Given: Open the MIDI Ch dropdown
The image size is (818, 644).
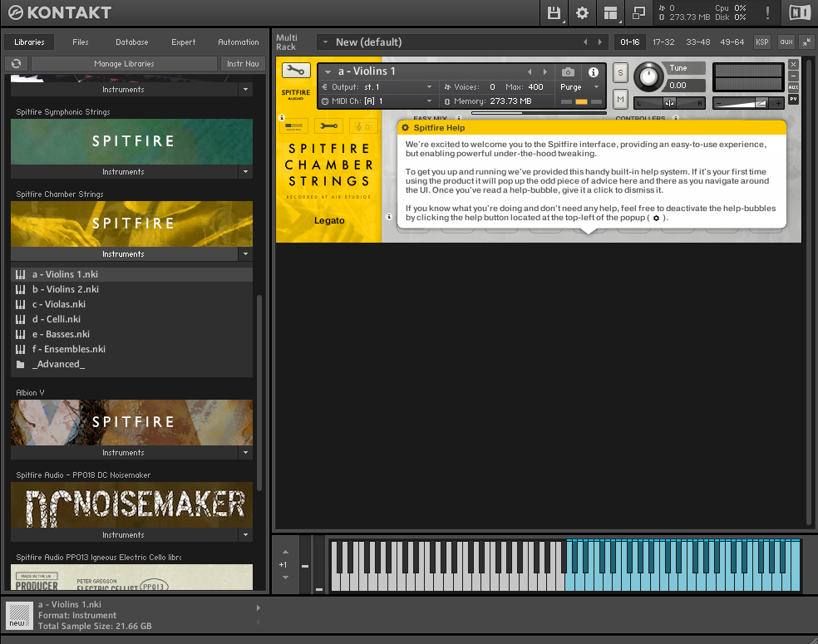Looking at the screenshot, I should coord(377,101).
